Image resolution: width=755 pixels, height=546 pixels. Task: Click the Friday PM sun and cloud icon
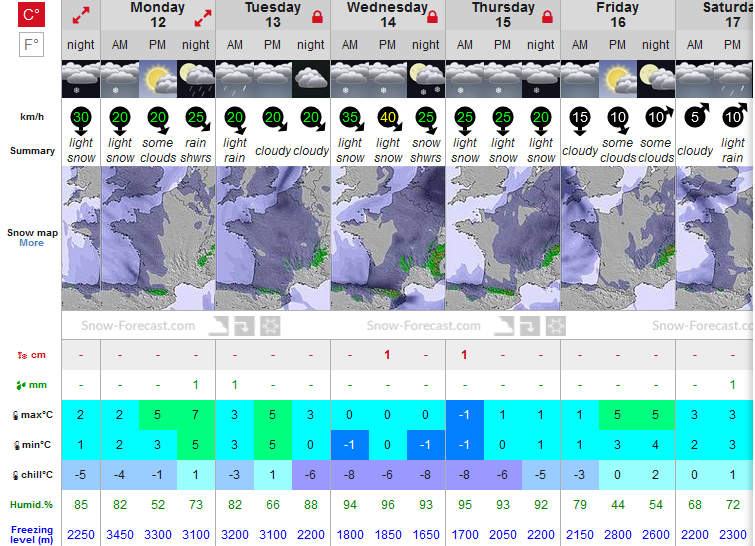[618, 79]
